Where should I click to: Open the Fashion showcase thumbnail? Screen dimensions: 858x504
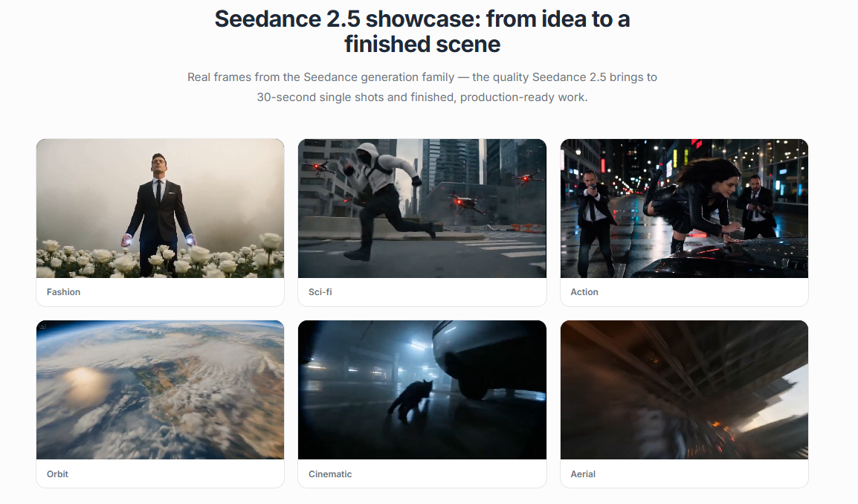coord(161,208)
